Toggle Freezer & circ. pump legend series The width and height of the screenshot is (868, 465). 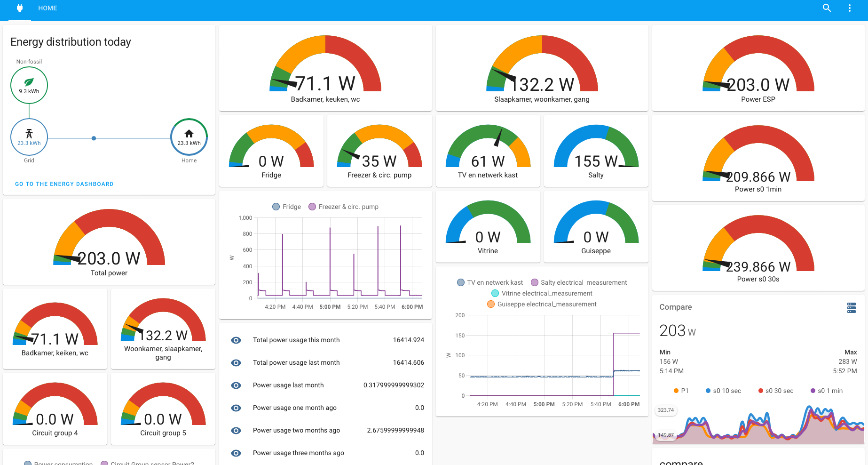(343, 207)
